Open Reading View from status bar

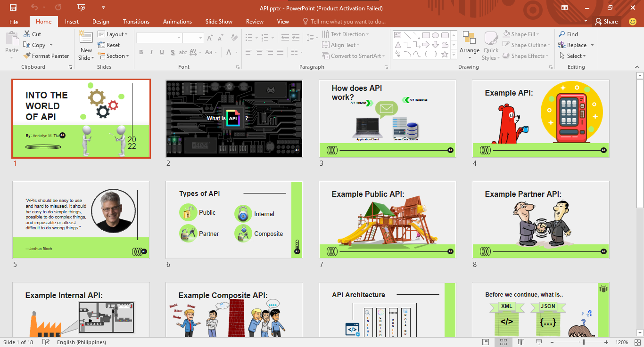521,342
